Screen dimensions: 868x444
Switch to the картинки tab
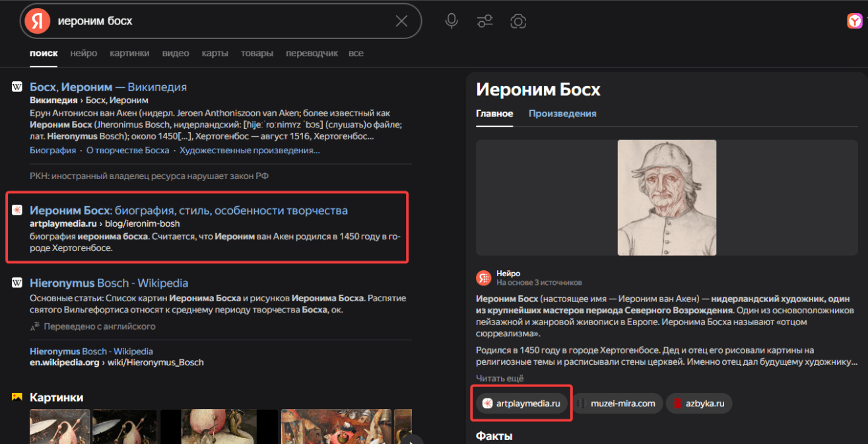[129, 53]
